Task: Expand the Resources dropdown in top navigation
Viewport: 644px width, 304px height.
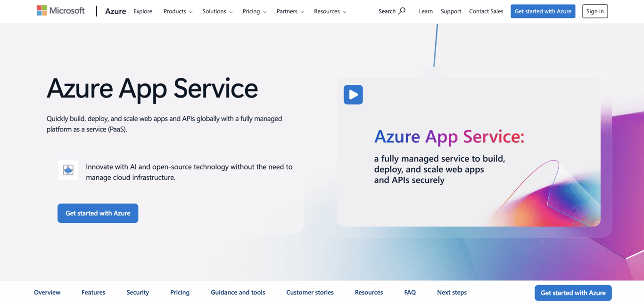Action: [x=330, y=11]
